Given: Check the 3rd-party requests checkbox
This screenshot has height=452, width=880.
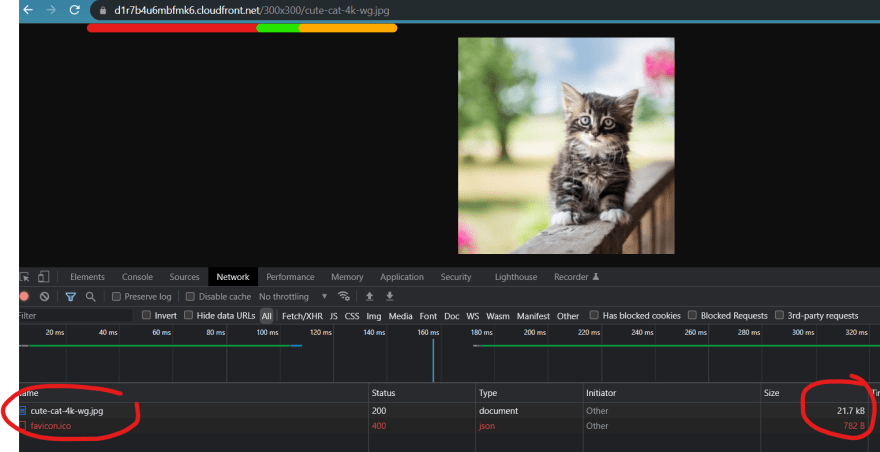Looking at the screenshot, I should coord(779,316).
